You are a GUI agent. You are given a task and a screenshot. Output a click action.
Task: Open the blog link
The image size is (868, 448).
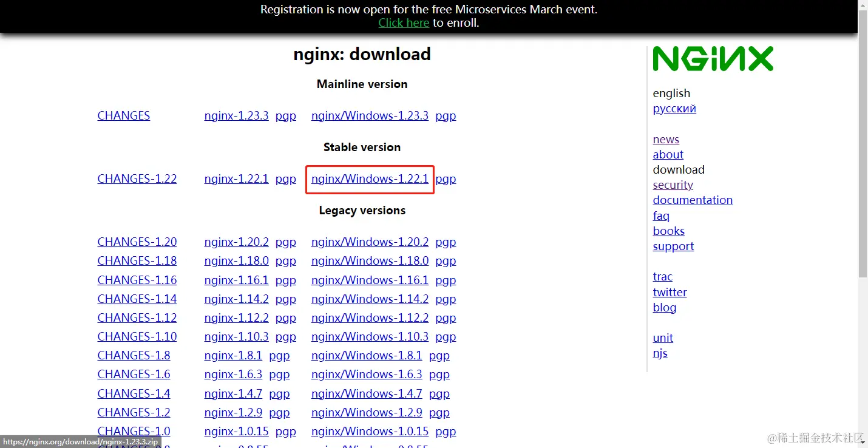tap(664, 308)
